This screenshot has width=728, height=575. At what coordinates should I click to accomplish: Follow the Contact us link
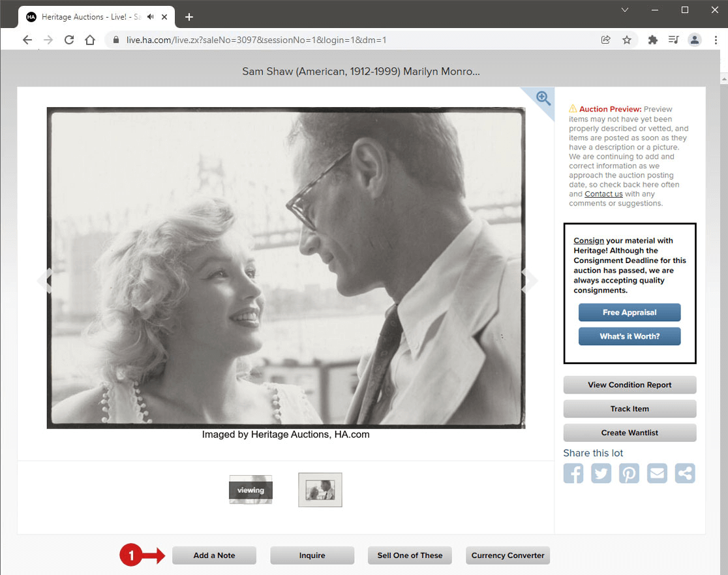pos(603,194)
